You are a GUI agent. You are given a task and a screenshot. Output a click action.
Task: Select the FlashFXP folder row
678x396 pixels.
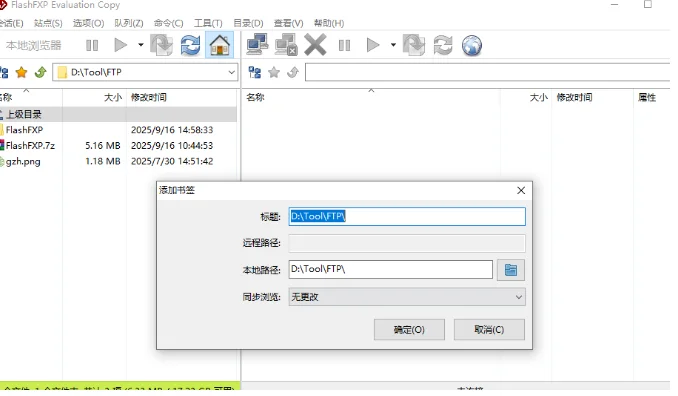(118, 130)
